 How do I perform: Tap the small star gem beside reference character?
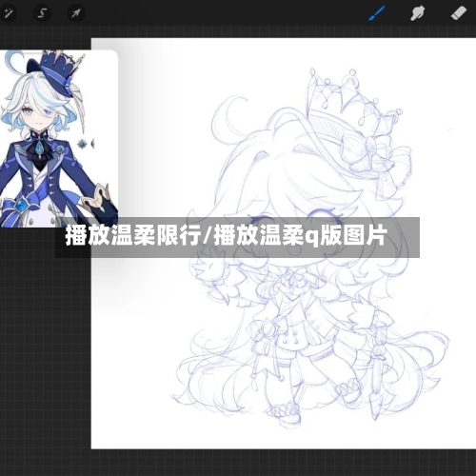point(83,144)
